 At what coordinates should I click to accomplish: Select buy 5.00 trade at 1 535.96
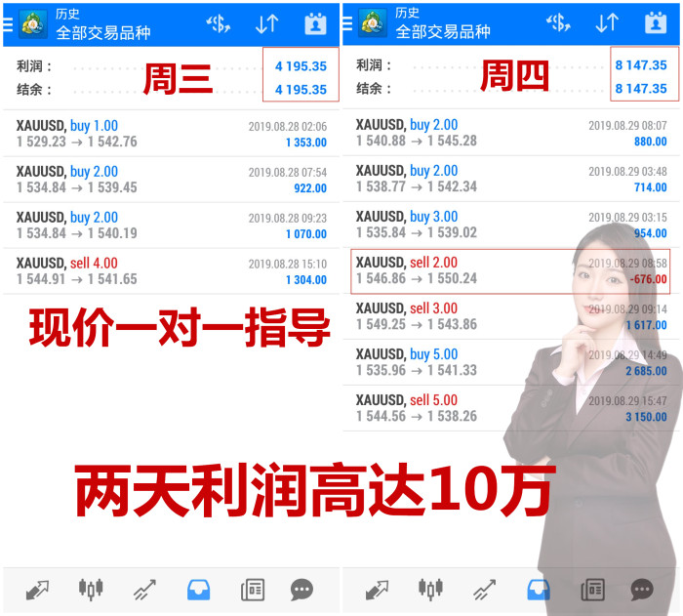(x=511, y=362)
